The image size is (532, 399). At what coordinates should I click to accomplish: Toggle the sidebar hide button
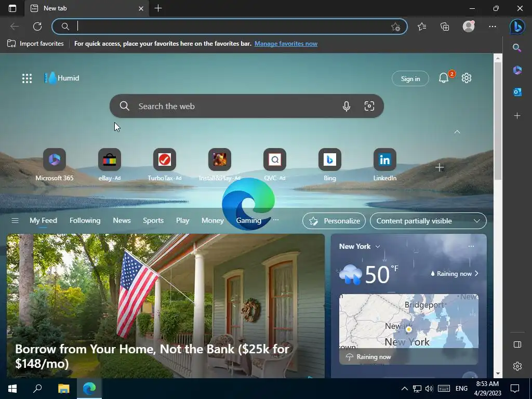click(517, 344)
